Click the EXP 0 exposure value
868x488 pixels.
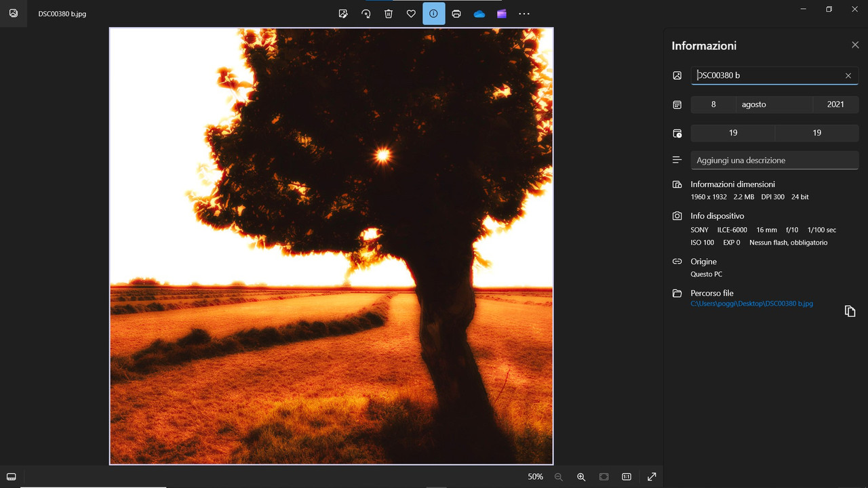click(732, 243)
